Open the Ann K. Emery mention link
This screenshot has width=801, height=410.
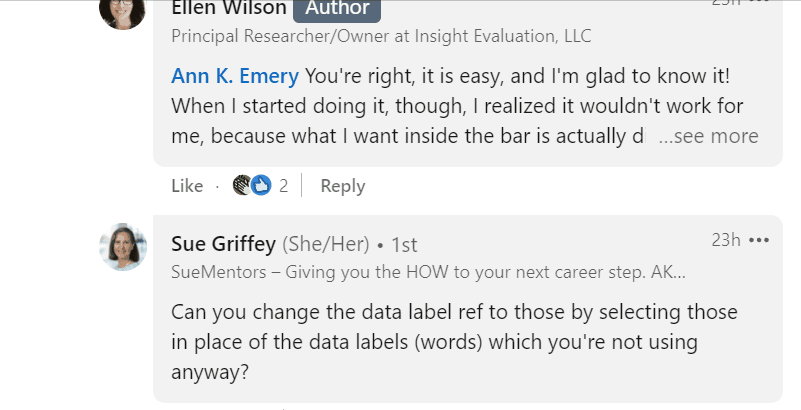235,76
